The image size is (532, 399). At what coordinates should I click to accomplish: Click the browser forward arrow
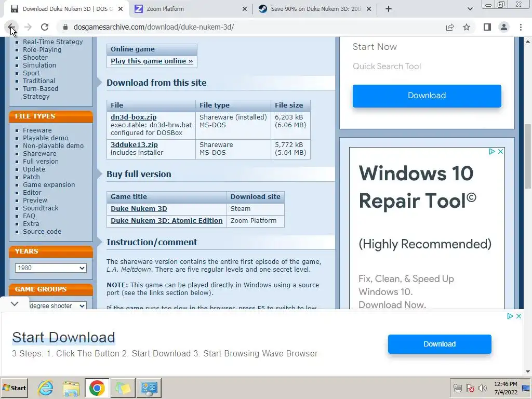coord(28,27)
